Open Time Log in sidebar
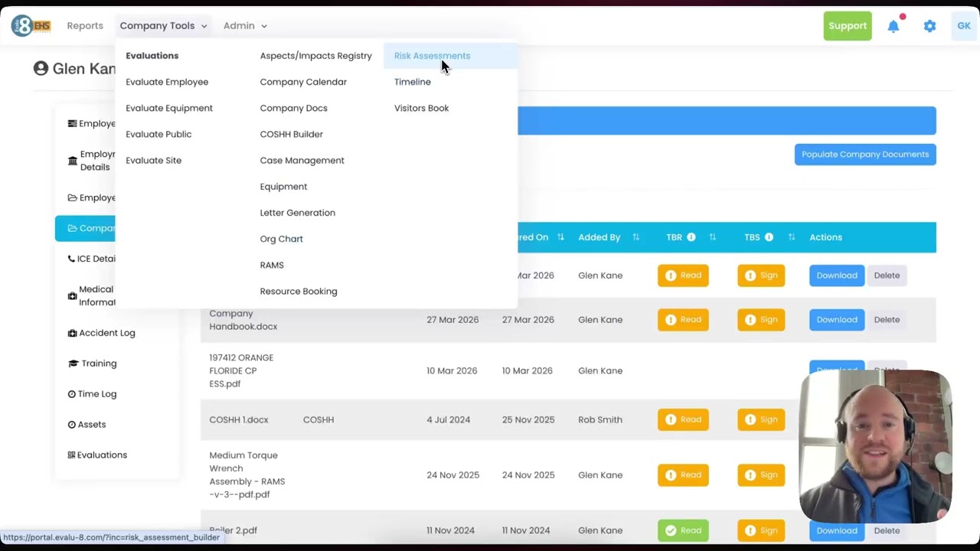The height and width of the screenshot is (551, 980). click(x=92, y=394)
